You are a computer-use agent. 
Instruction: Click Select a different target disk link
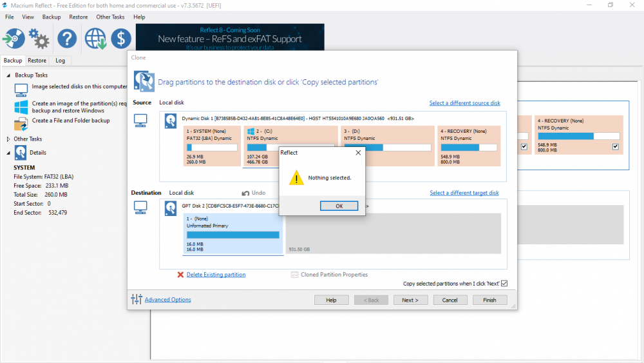click(x=464, y=193)
